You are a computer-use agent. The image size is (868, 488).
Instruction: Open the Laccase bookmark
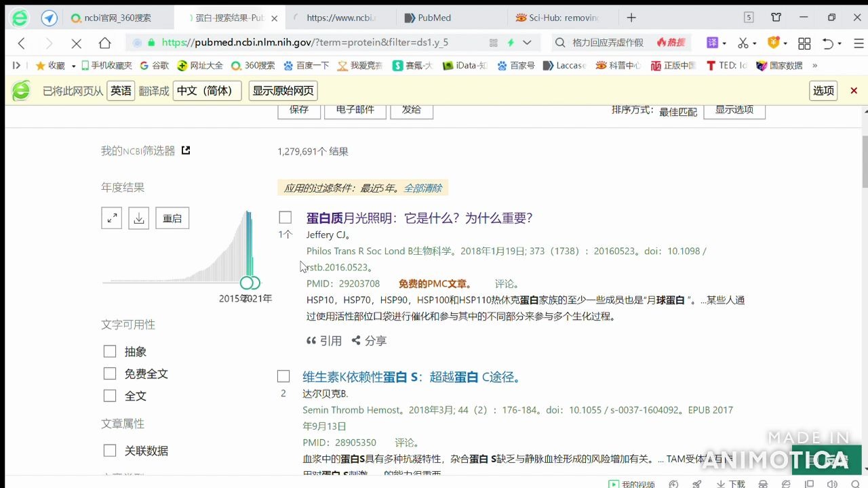(x=564, y=66)
